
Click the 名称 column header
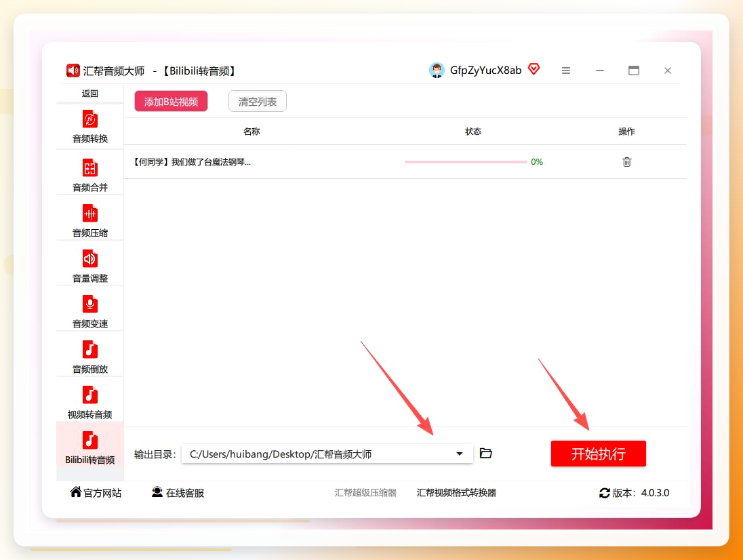click(x=252, y=132)
